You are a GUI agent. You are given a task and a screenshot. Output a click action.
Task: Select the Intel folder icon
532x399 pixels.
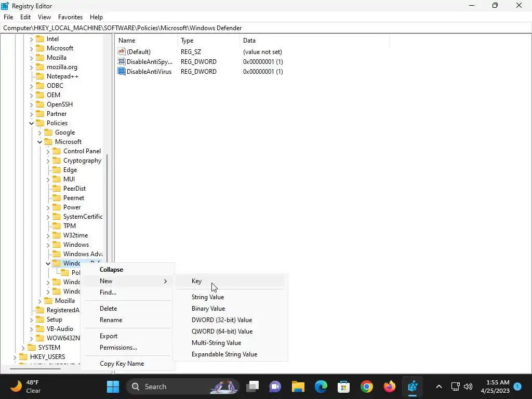click(x=40, y=38)
